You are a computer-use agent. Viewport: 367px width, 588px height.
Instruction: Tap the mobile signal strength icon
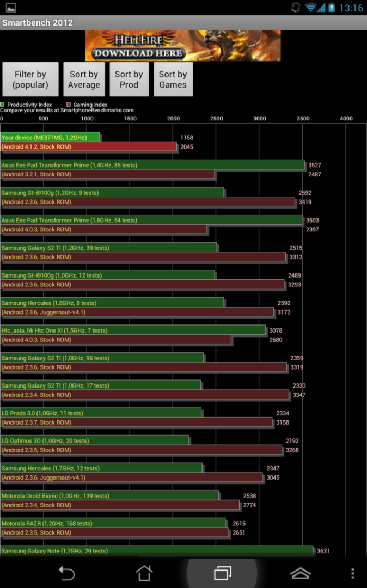pyautogui.click(x=321, y=8)
